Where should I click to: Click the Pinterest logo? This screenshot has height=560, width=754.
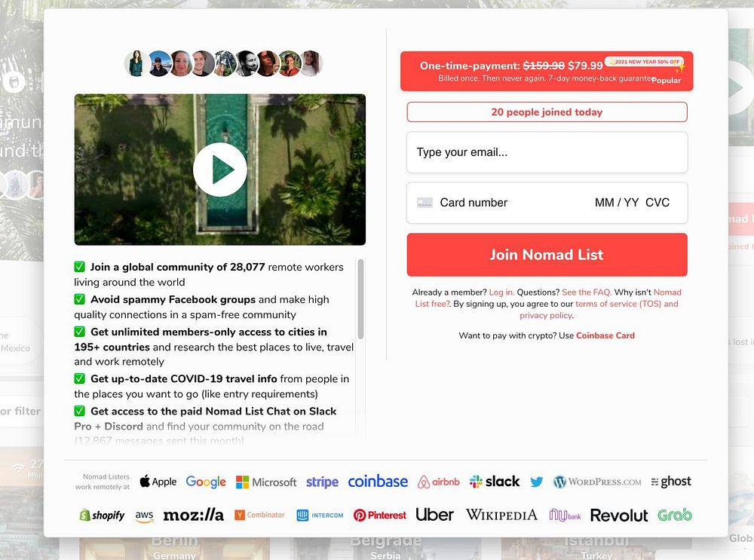click(380, 516)
